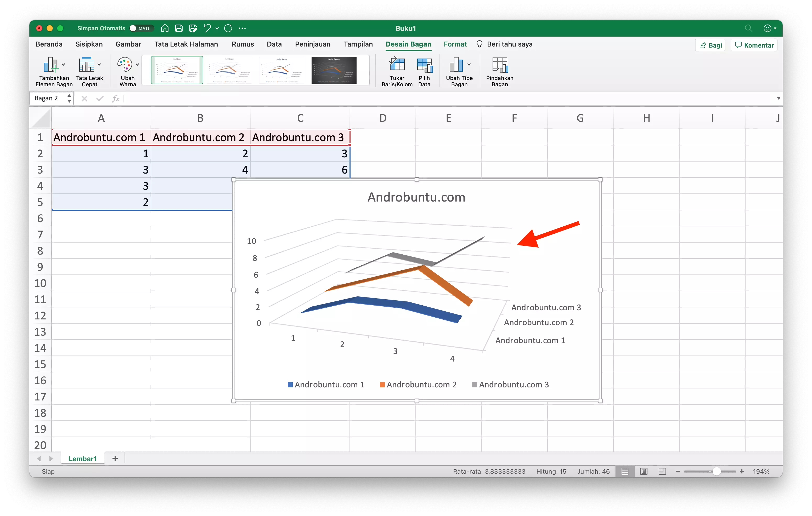Viewport: 812px width, 516px height.
Task: Select the dark chart style thumbnail
Action: pyautogui.click(x=333, y=70)
